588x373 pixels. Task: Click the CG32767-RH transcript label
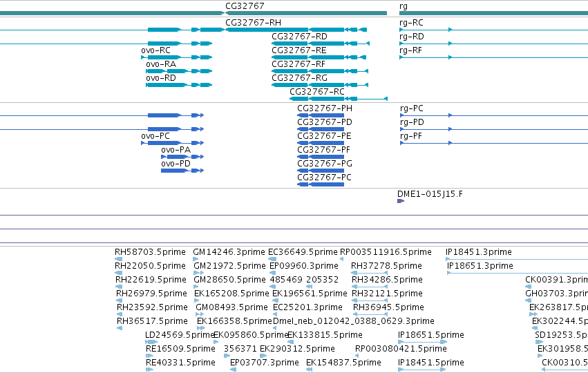point(253,23)
